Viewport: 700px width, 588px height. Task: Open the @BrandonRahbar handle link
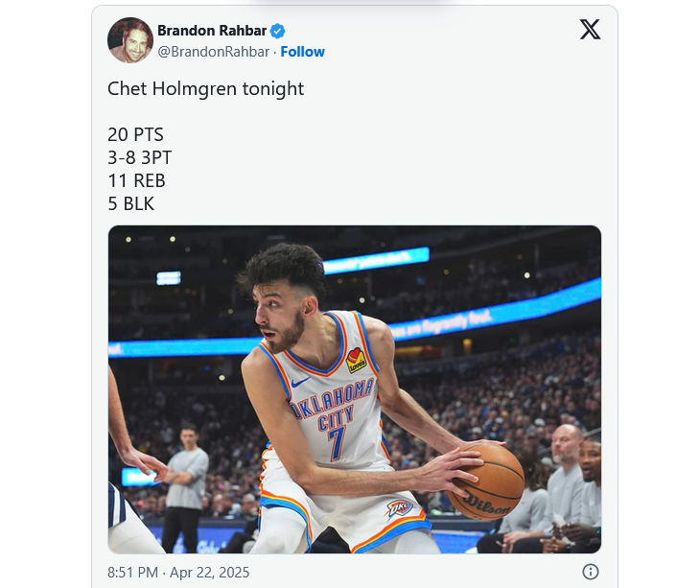214,52
